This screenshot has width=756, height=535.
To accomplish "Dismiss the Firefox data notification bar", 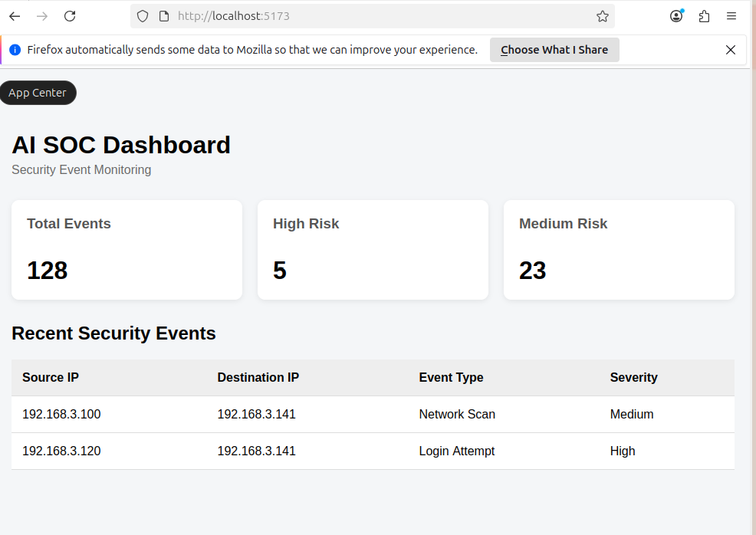I will 731,50.
